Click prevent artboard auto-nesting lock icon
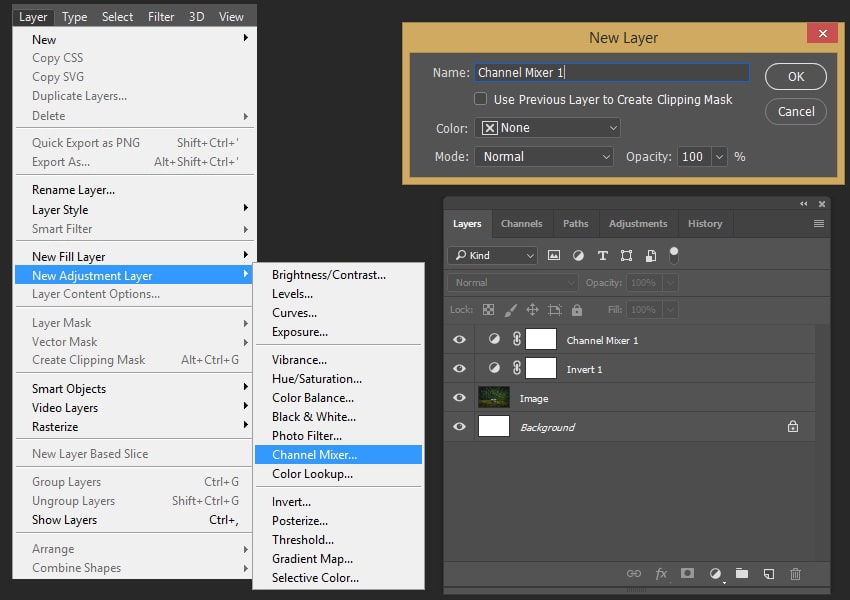Image resolution: width=850 pixels, height=600 pixels. point(555,309)
